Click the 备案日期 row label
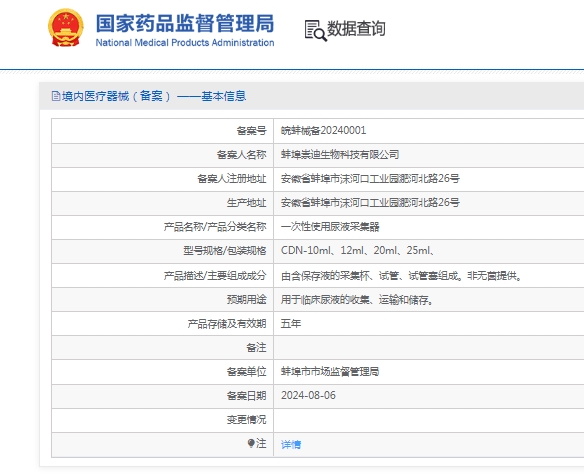The width and height of the screenshot is (584, 476). [x=247, y=395]
